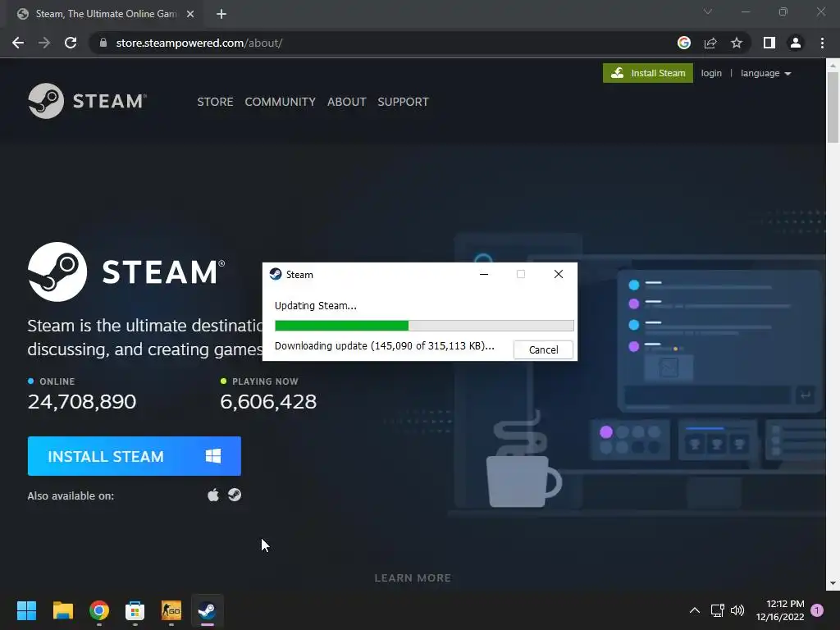Screen dimensions: 840x630
Task: Show hidden system tray icons
Action: pyautogui.click(x=694, y=610)
